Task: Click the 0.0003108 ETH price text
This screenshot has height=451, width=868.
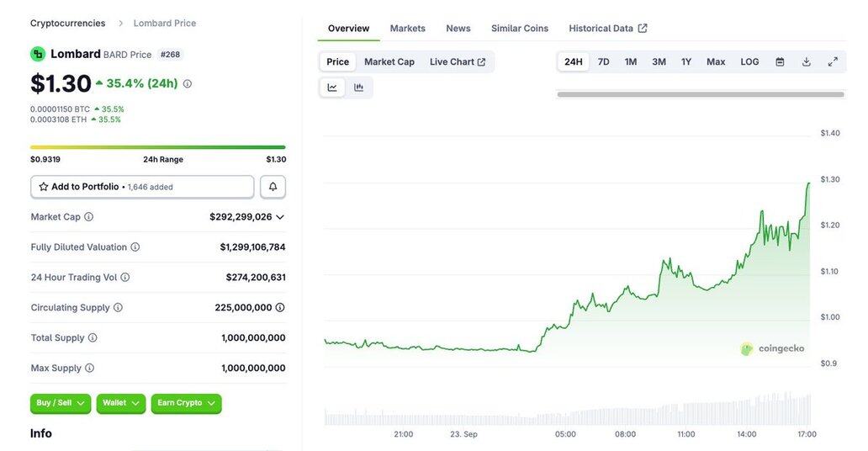Action: point(58,119)
